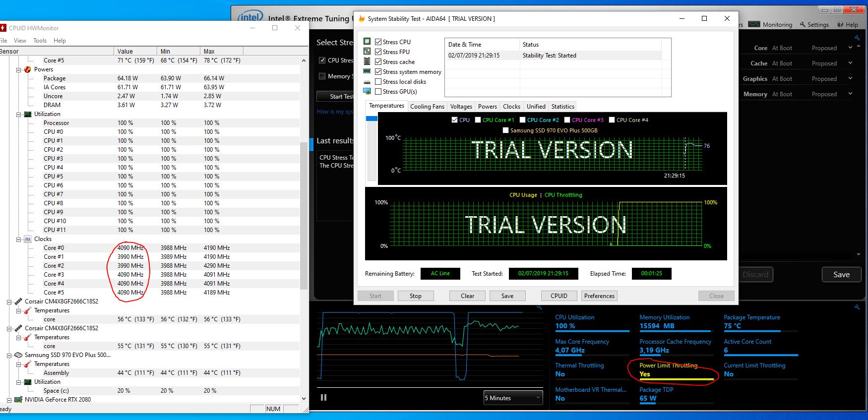Click small wrench icon above XTU graph
868x420 pixels.
[x=540, y=308]
